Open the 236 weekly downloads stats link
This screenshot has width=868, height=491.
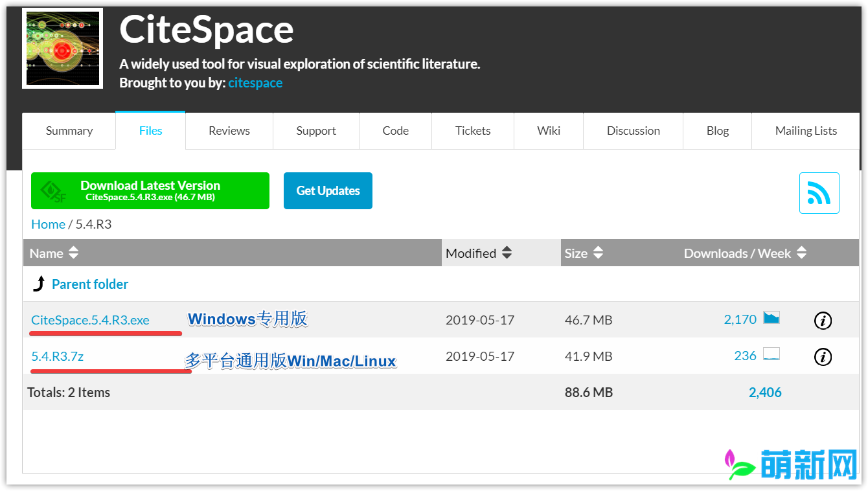click(746, 356)
